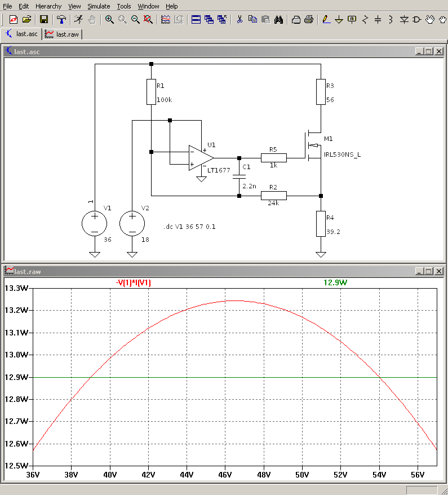The height and width of the screenshot is (495, 448).
Task: Click resistor R2 24k value
Action: tap(273, 203)
